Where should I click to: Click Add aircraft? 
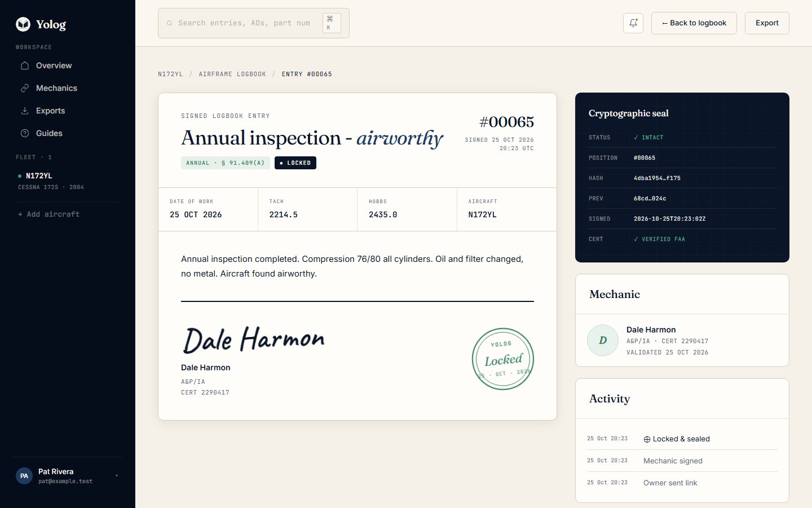point(48,214)
